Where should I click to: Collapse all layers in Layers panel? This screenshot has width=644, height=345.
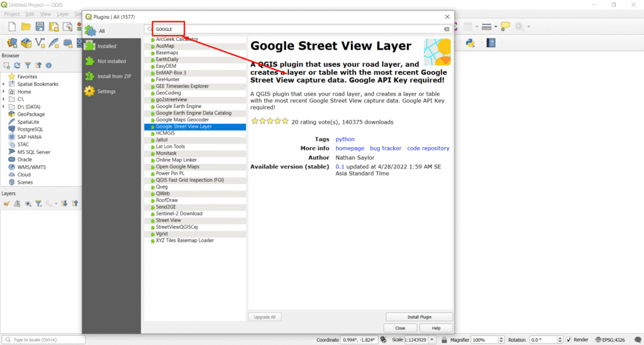pyautogui.click(x=75, y=204)
